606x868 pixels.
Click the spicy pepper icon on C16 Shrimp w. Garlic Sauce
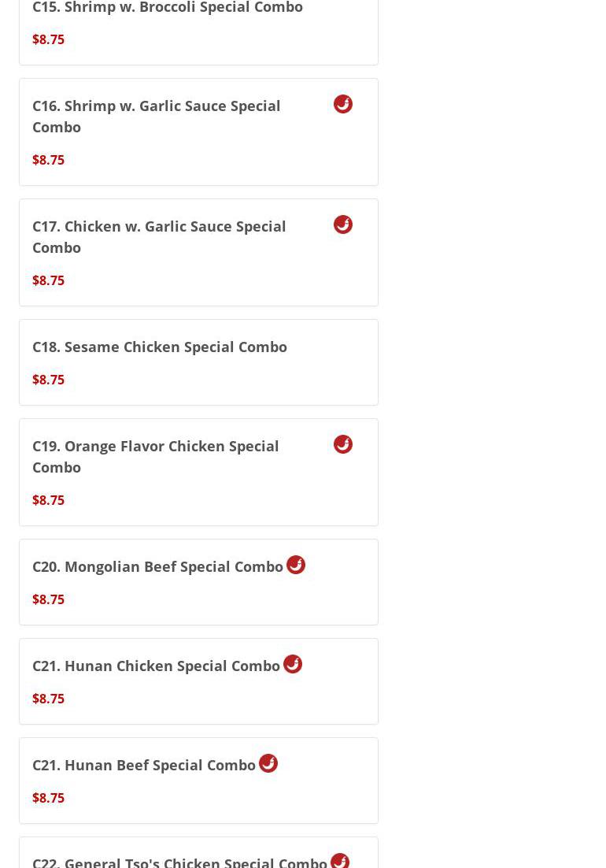343,104
